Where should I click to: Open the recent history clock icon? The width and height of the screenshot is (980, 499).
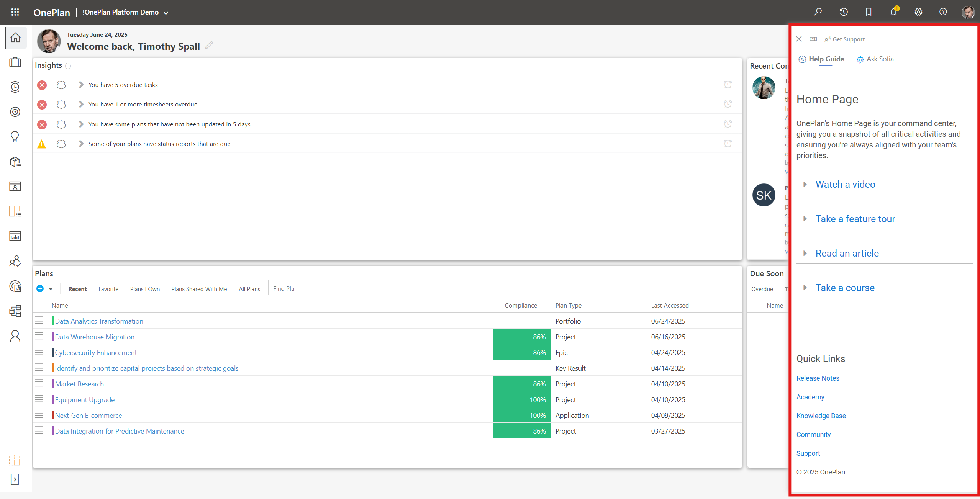(x=843, y=12)
